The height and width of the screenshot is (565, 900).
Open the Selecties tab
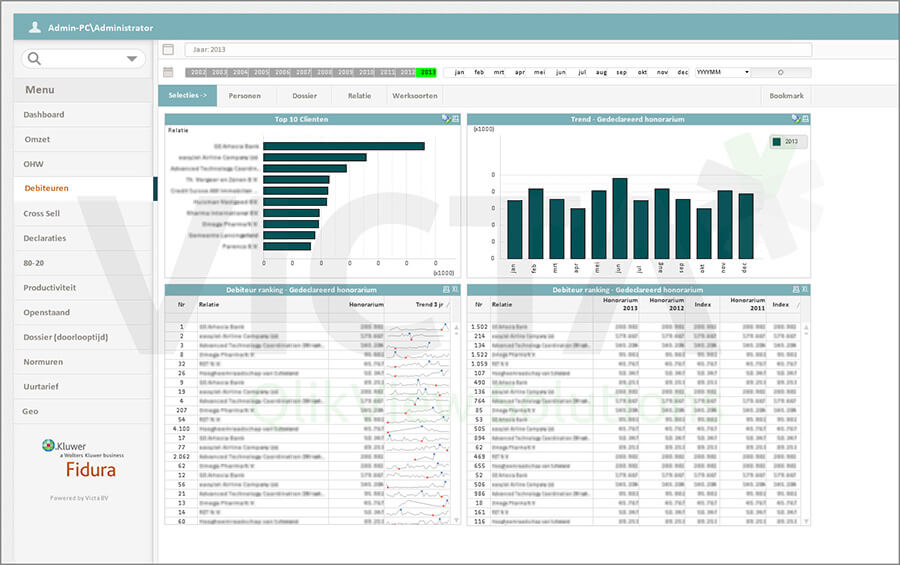pyautogui.click(x=188, y=95)
